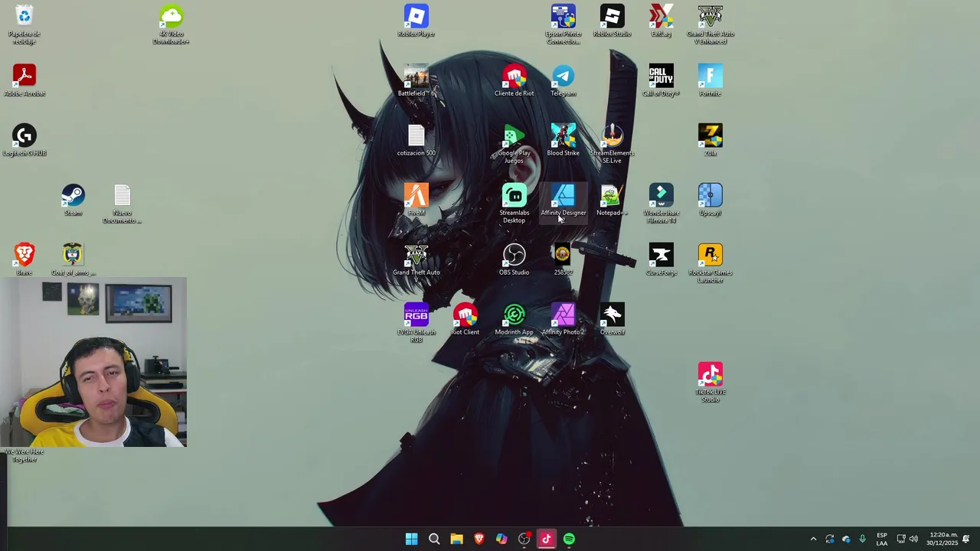Viewport: 980px width, 551px height.
Task: Launch Brave from the taskbar
Action: pyautogui.click(x=479, y=539)
